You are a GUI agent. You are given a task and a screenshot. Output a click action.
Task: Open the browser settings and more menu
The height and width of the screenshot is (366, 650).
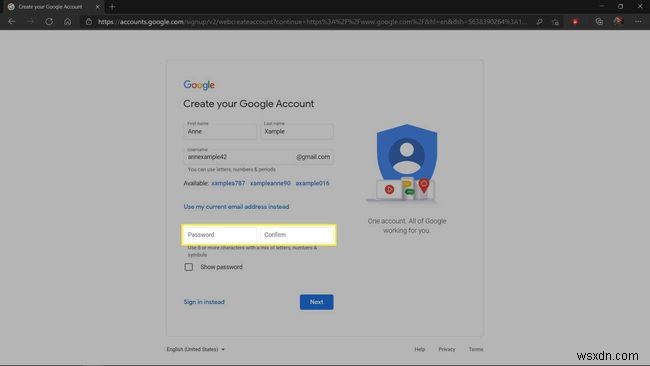tap(638, 22)
